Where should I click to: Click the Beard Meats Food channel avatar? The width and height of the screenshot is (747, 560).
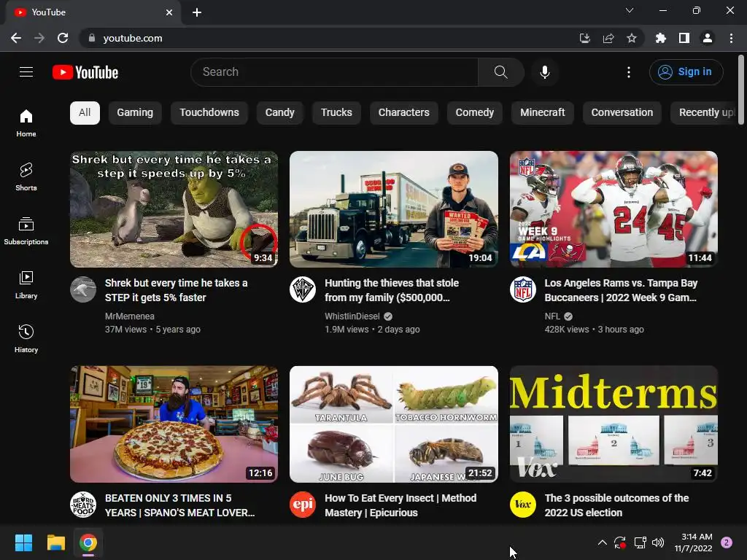[83, 505]
